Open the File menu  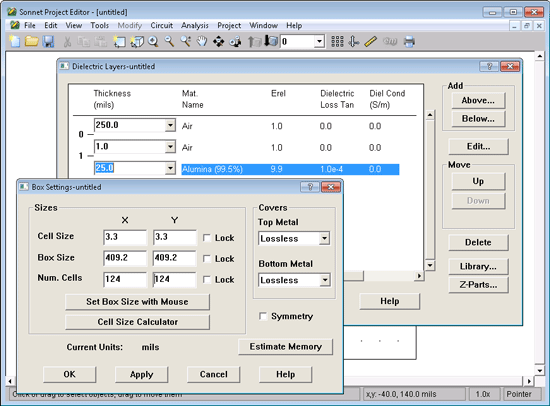coord(30,25)
